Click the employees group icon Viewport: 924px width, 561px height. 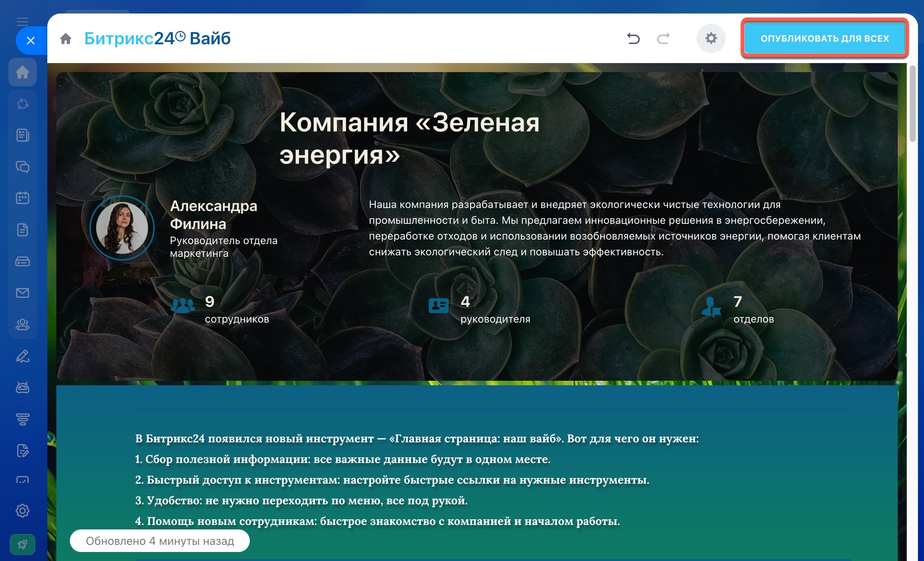pos(183,306)
